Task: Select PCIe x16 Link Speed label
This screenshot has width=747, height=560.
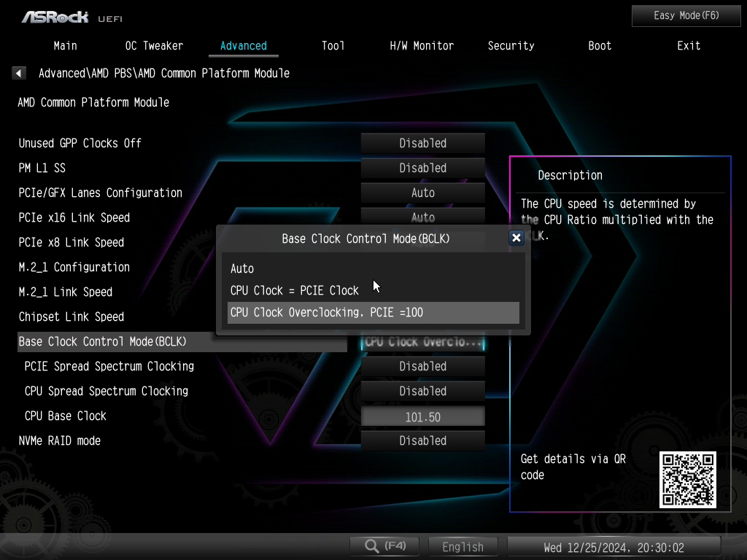Action: click(74, 217)
